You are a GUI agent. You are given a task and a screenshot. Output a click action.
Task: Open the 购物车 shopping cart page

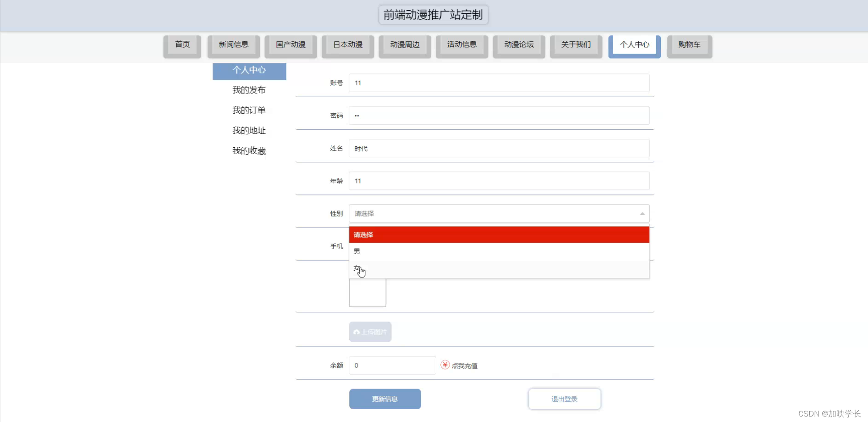[x=689, y=44]
